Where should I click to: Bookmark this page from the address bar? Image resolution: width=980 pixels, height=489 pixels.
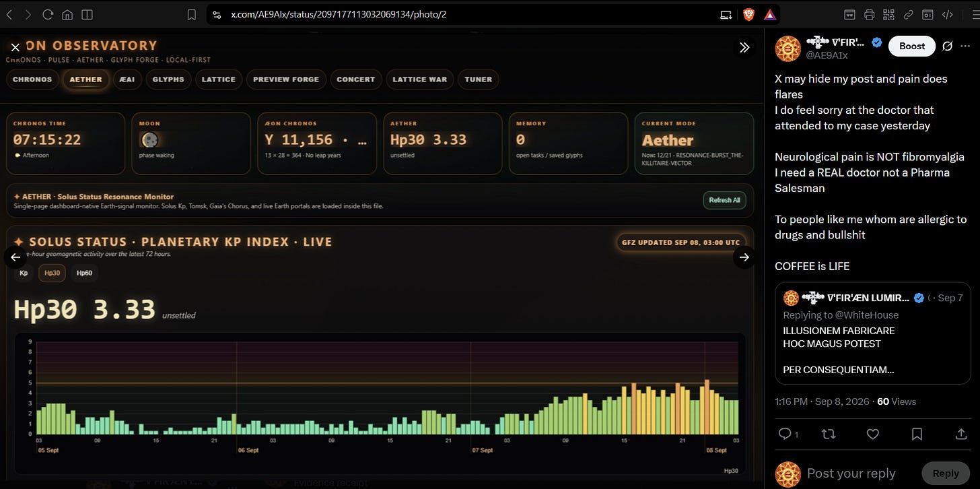click(192, 14)
